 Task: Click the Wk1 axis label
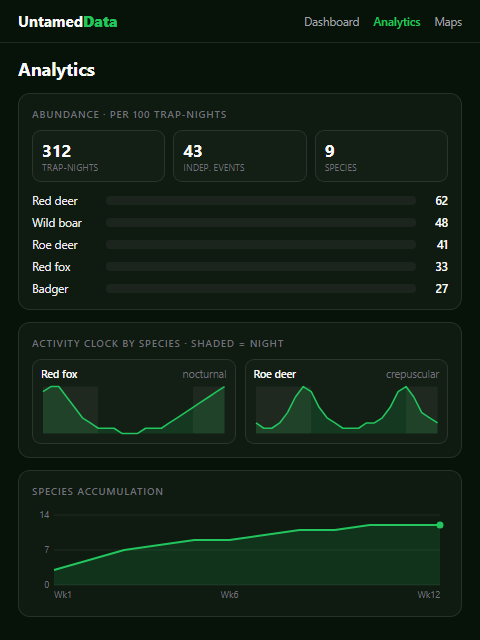coord(62,595)
